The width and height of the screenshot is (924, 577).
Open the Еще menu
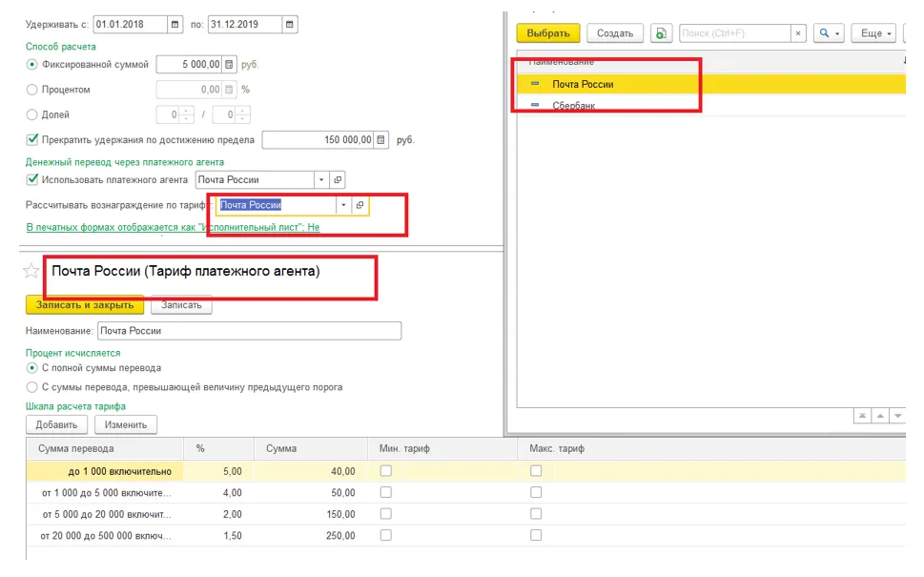(x=875, y=33)
